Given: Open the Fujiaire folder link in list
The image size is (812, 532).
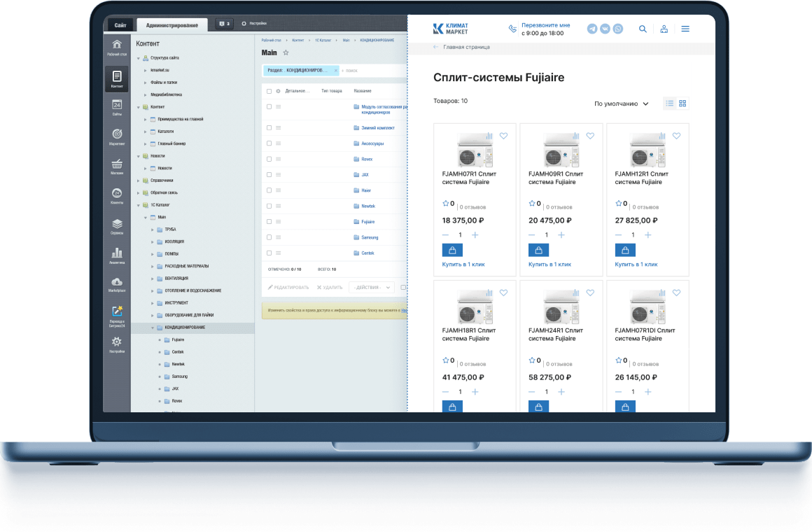Looking at the screenshot, I should 367,222.
